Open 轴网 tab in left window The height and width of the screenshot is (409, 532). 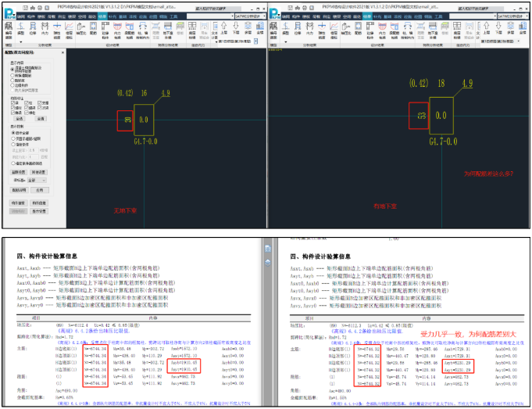tap(21, 16)
